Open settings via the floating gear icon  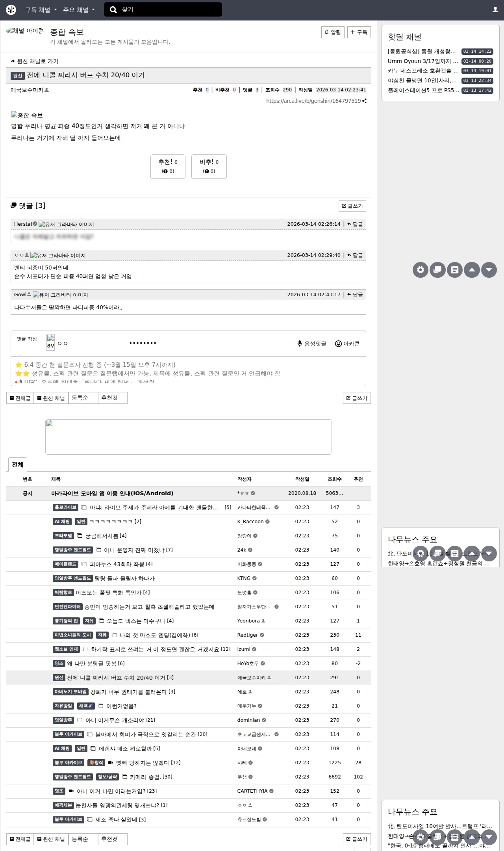coord(421,270)
